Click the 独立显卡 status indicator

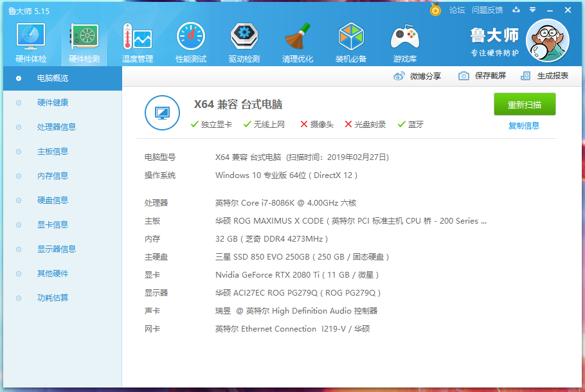point(211,125)
